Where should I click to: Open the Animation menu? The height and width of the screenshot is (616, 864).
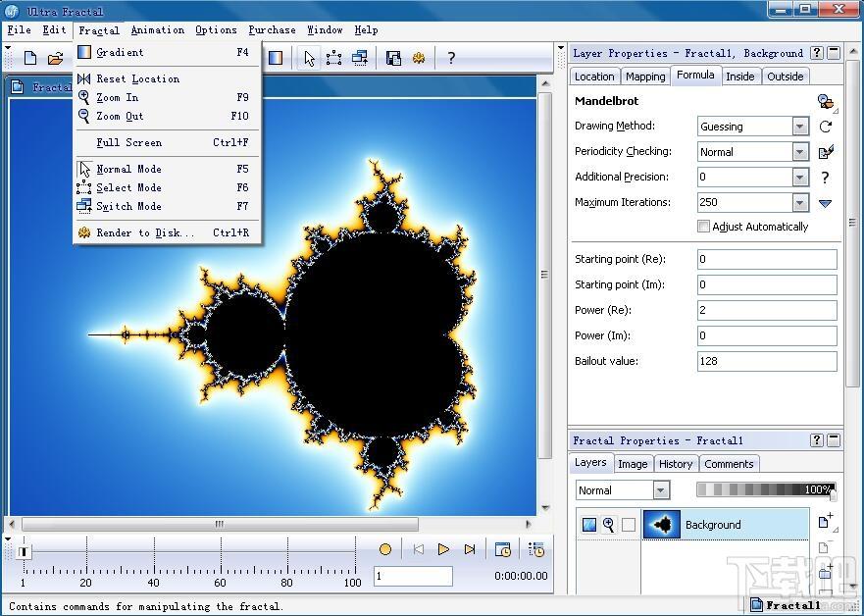click(158, 30)
